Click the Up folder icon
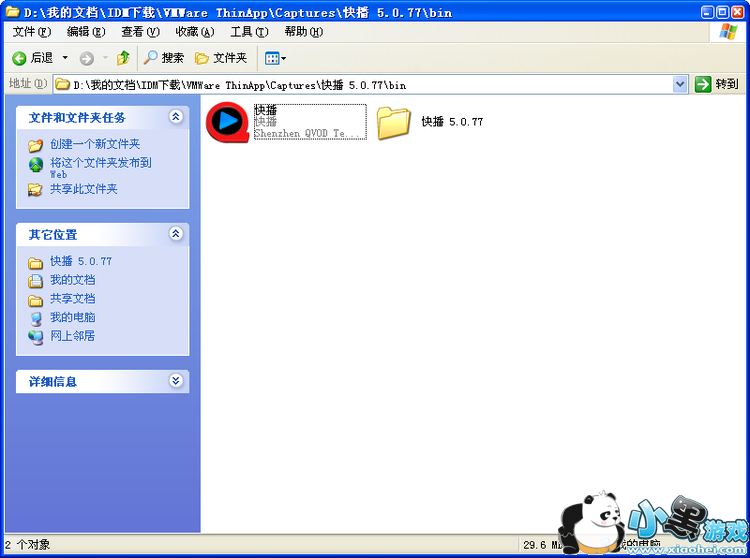 123,58
